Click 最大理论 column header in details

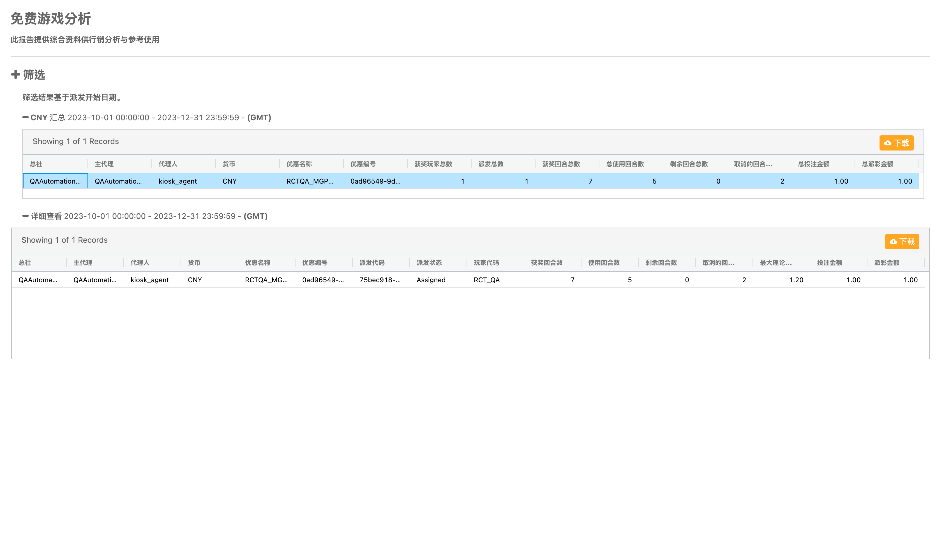(776, 263)
